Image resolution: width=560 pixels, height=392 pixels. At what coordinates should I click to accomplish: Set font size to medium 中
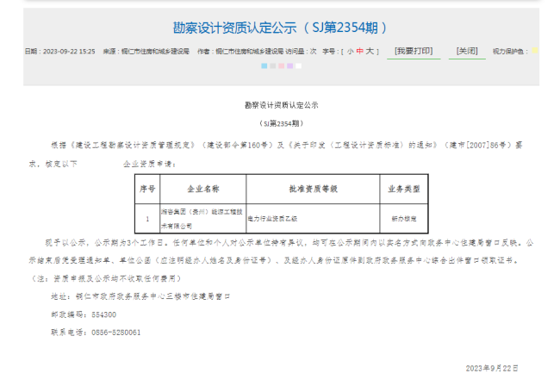pyautogui.click(x=359, y=52)
